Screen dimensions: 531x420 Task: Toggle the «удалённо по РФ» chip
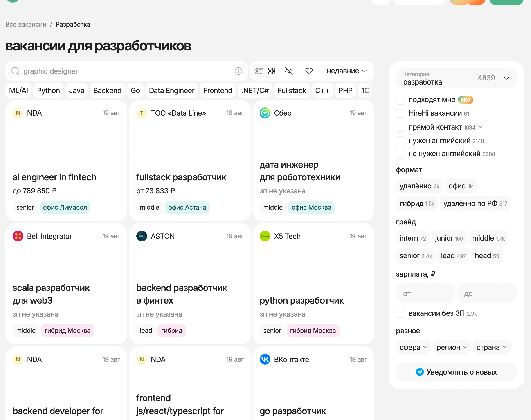(475, 203)
